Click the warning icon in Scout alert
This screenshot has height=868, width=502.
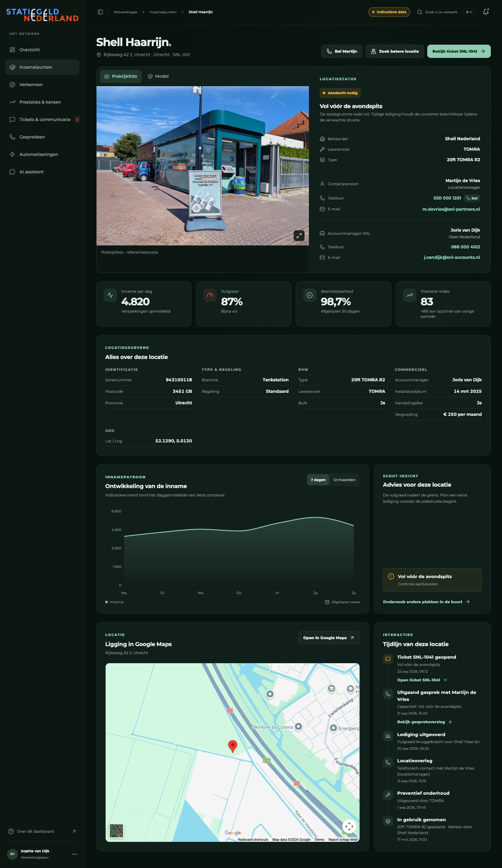tap(391, 576)
